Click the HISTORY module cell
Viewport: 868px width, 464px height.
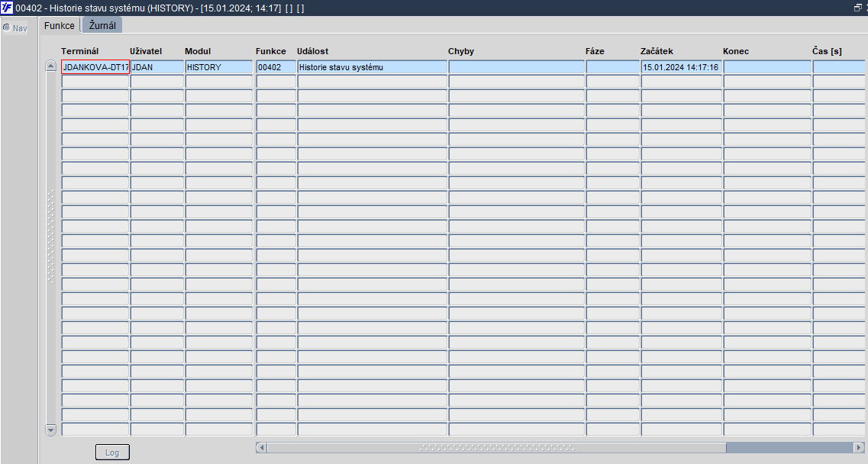point(218,67)
